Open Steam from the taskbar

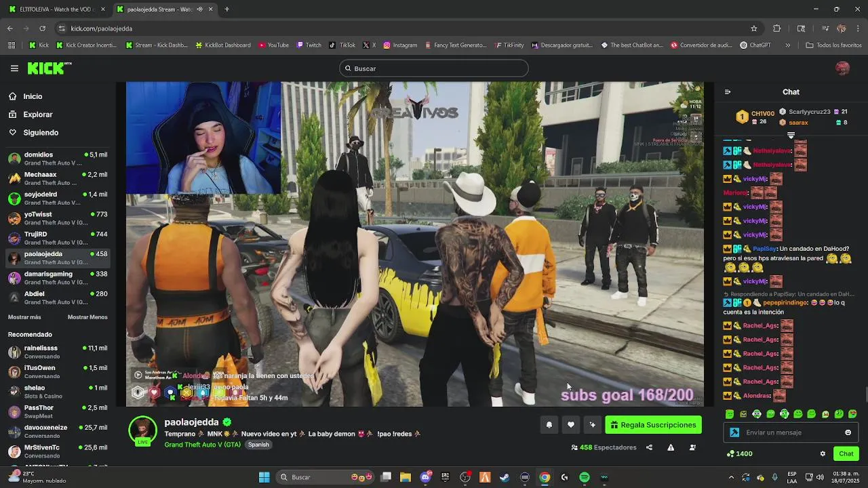505,477
